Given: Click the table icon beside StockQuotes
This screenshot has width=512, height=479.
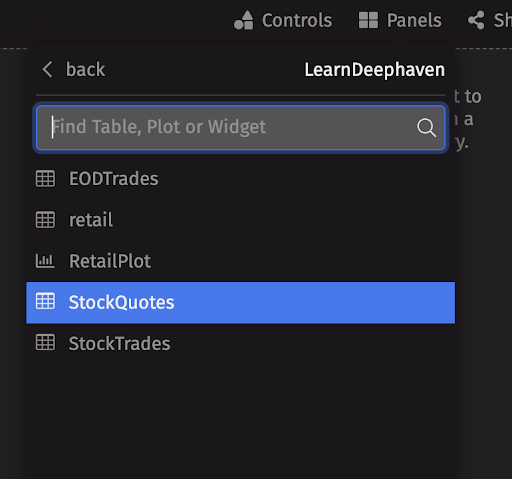Looking at the screenshot, I should (x=45, y=301).
